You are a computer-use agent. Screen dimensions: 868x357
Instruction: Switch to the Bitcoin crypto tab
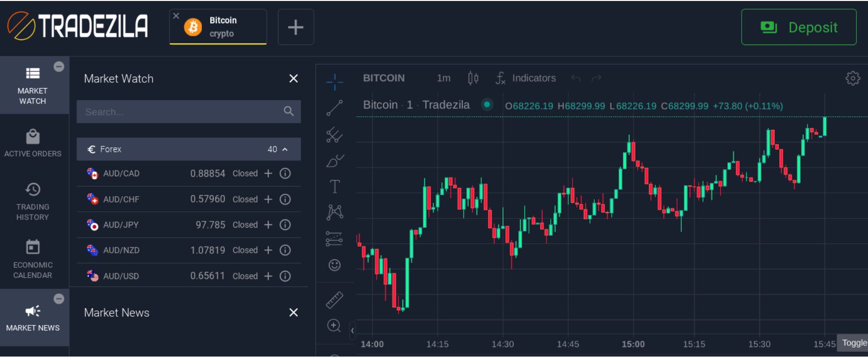[x=222, y=27]
